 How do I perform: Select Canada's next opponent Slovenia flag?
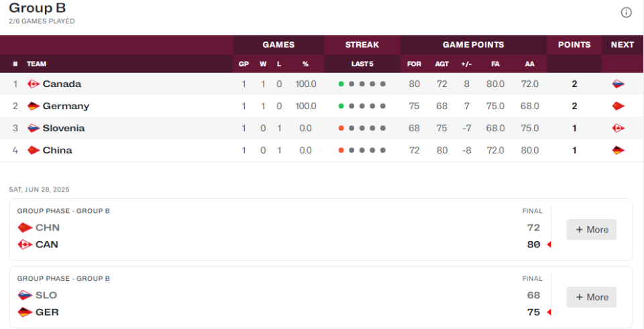[x=618, y=84]
